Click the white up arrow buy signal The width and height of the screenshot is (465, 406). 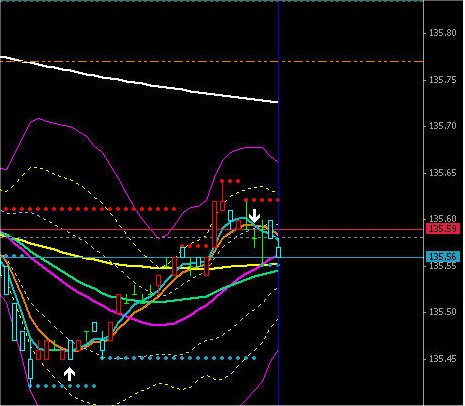pyautogui.click(x=69, y=374)
